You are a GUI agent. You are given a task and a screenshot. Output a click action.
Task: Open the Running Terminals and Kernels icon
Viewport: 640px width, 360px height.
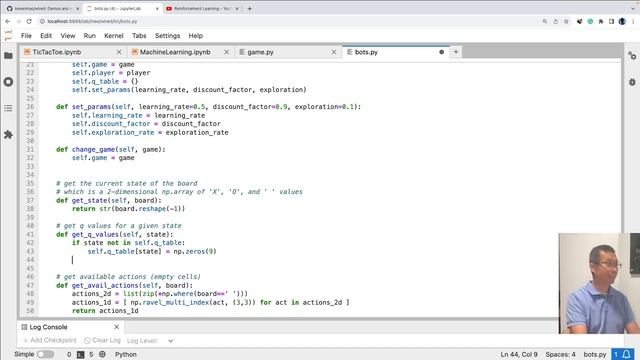tap(8, 82)
